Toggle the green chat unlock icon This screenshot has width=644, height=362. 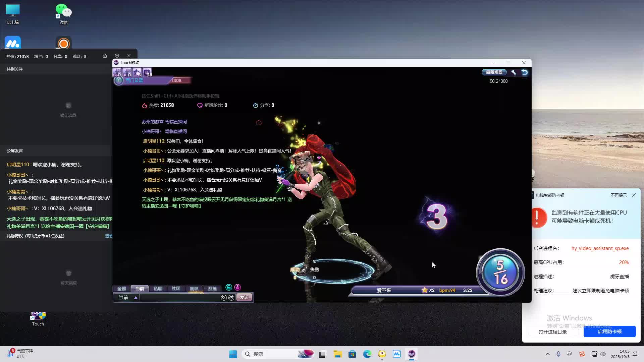pos(229,288)
